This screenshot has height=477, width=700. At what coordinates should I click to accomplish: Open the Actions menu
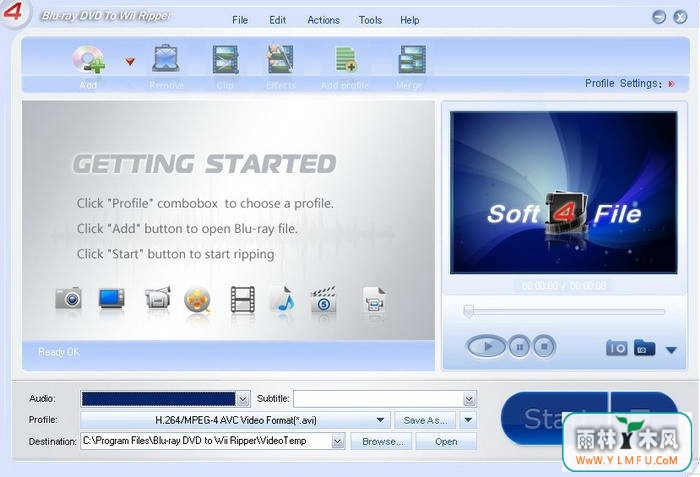(x=323, y=20)
